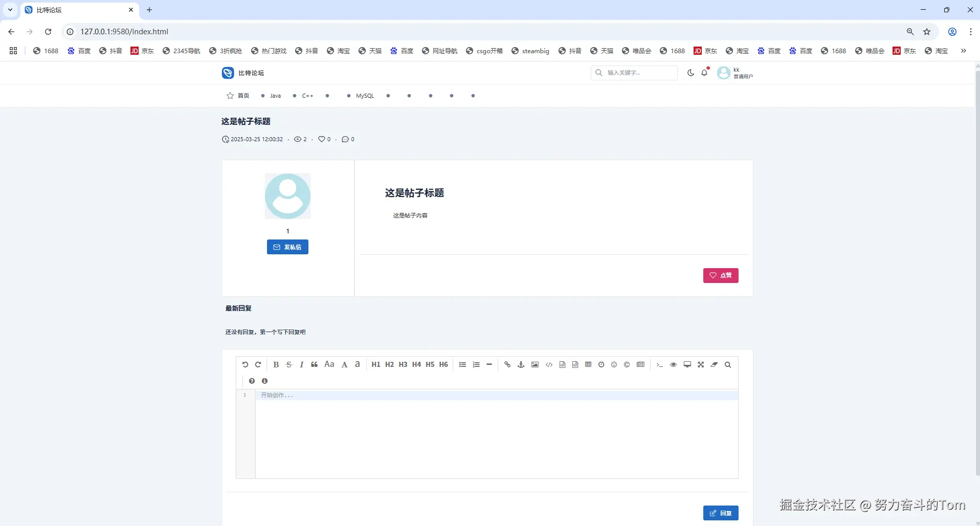
Task: Focus the 输入关键字 search field
Action: (x=634, y=73)
